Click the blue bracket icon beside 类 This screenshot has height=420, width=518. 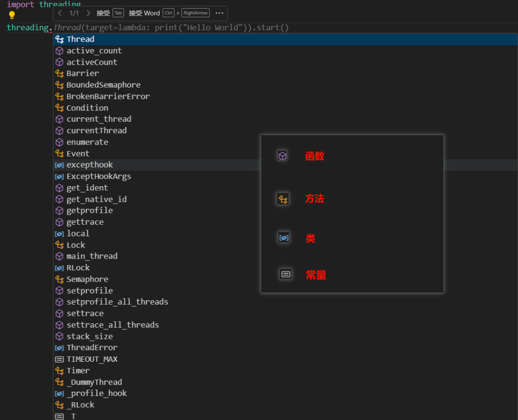(284, 237)
